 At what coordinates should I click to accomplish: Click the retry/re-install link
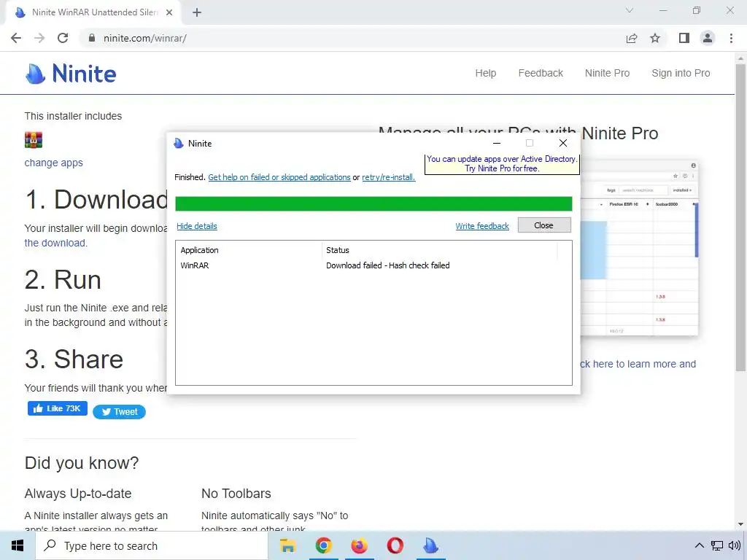pos(388,177)
